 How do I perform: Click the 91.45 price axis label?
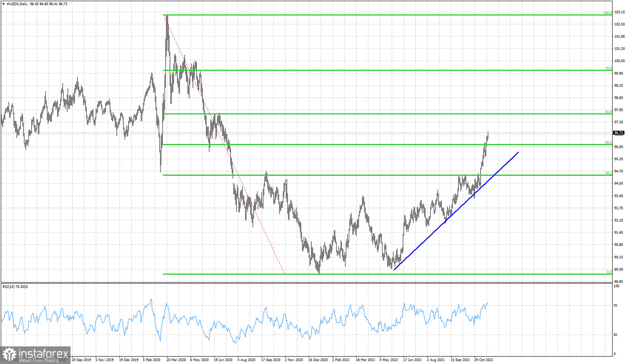(619, 233)
